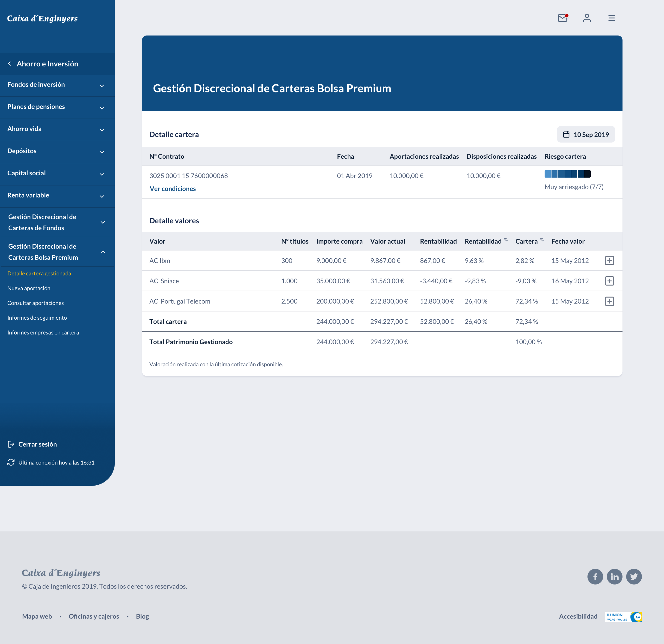This screenshot has width=664, height=644.
Task: Open the LinkedIn footer icon
Action: click(x=614, y=577)
